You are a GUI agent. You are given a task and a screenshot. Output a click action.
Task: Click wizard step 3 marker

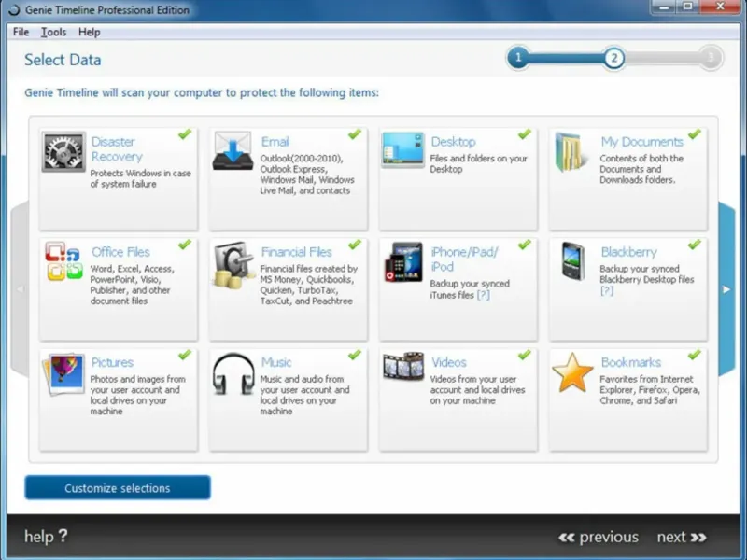click(x=711, y=58)
